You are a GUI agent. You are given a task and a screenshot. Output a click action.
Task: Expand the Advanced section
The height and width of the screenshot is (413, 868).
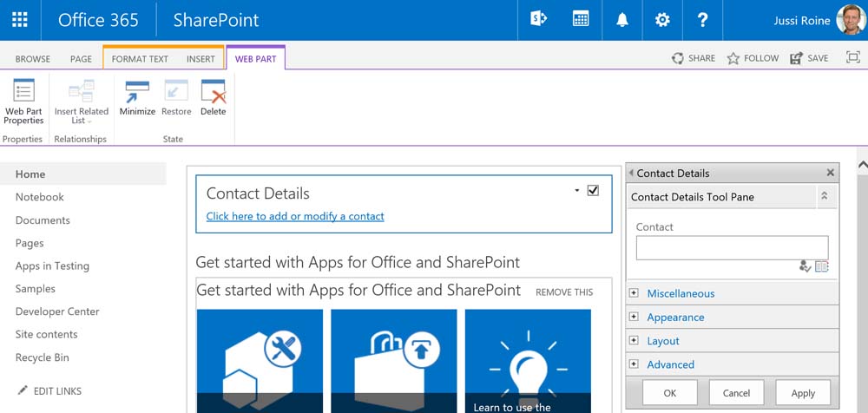[x=634, y=364]
